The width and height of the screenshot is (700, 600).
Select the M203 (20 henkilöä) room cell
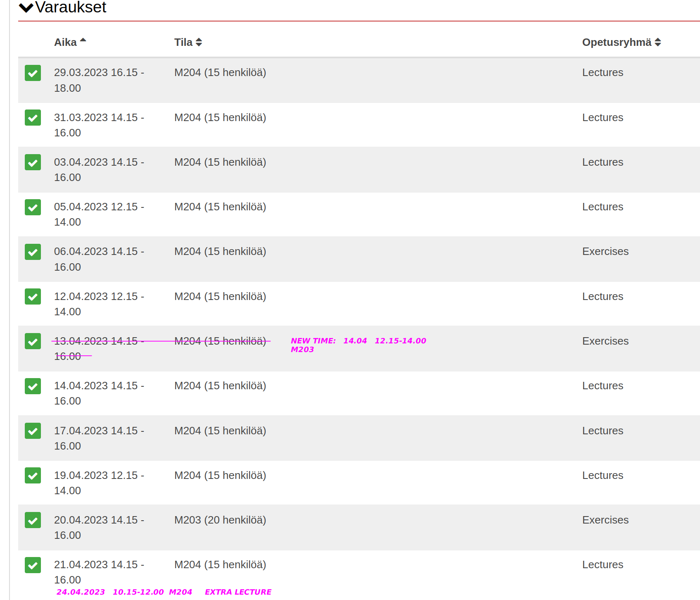pyautogui.click(x=220, y=520)
